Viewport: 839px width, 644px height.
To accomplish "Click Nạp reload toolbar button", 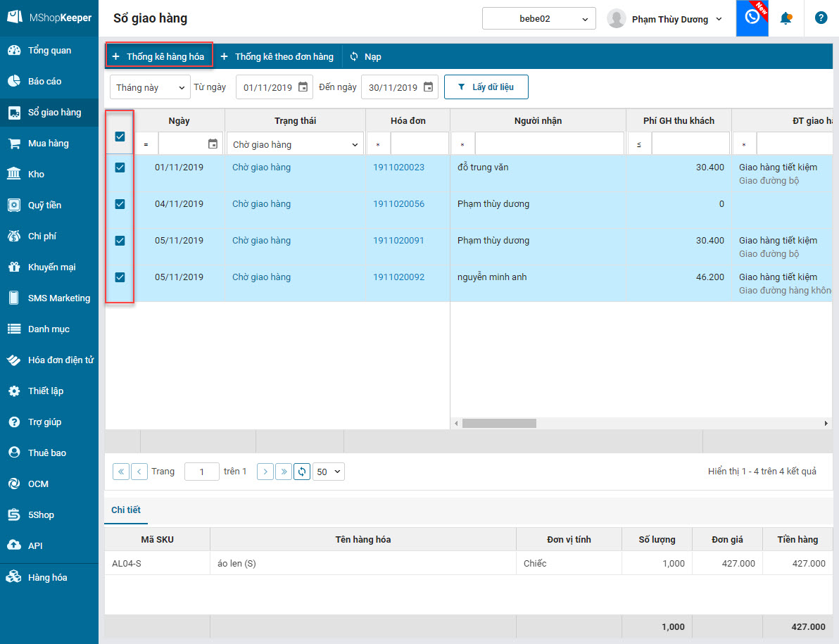I will (365, 56).
